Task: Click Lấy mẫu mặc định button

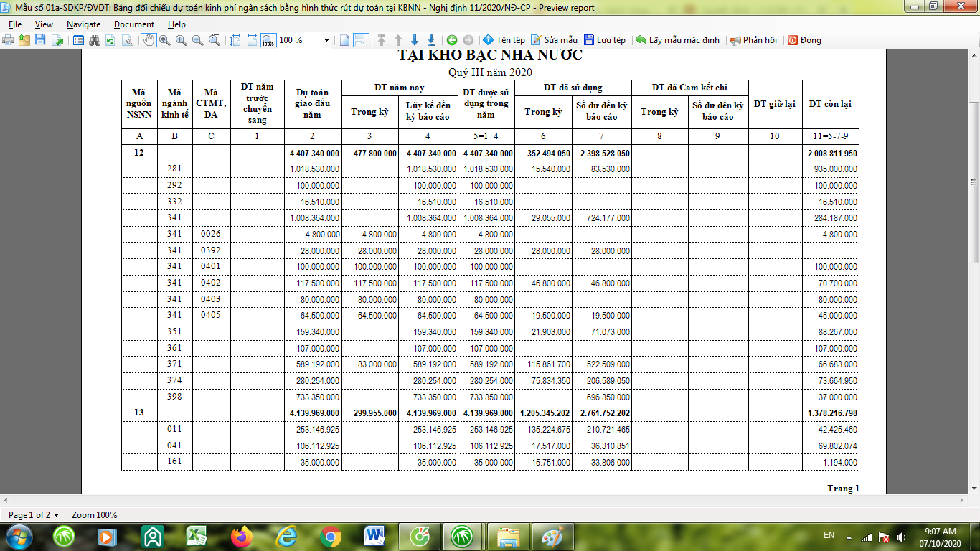Action: (x=677, y=40)
